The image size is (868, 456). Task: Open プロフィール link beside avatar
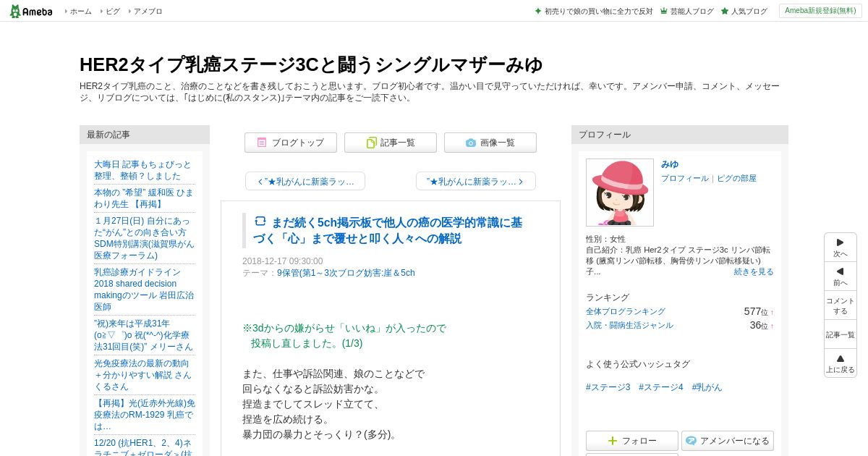click(x=685, y=178)
